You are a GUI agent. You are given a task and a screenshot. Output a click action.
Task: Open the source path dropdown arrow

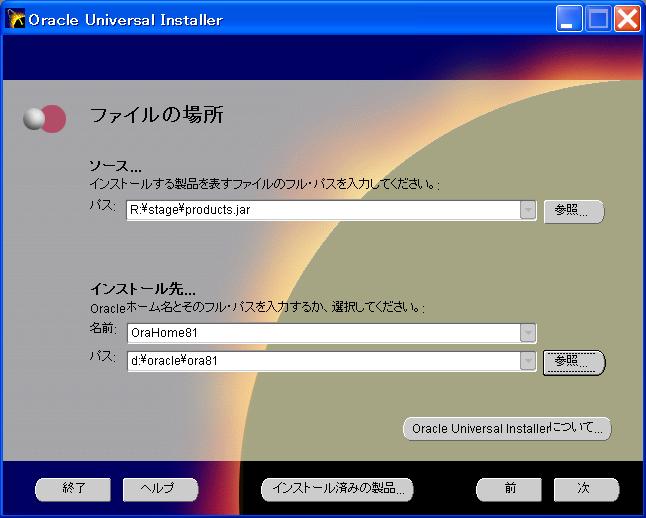pyautogui.click(x=528, y=210)
